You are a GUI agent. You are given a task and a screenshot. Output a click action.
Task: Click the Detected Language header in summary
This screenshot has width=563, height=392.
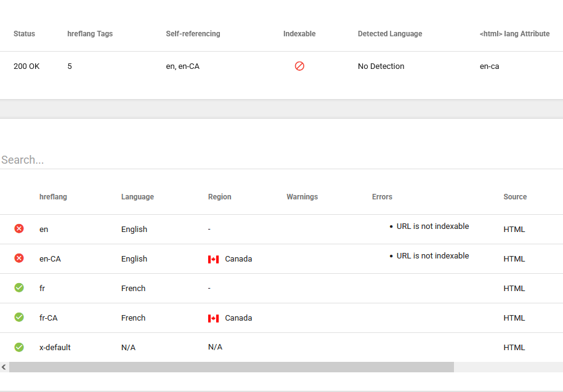coord(390,34)
